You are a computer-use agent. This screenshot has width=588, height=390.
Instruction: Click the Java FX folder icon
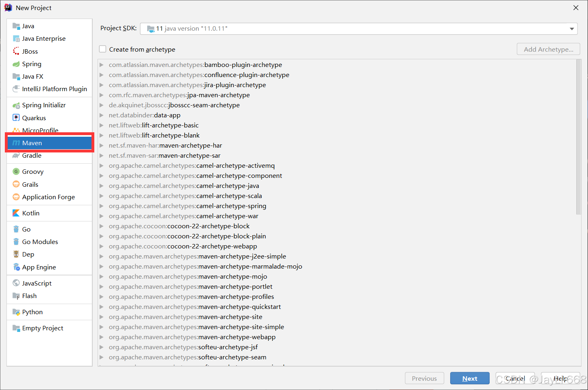(16, 76)
